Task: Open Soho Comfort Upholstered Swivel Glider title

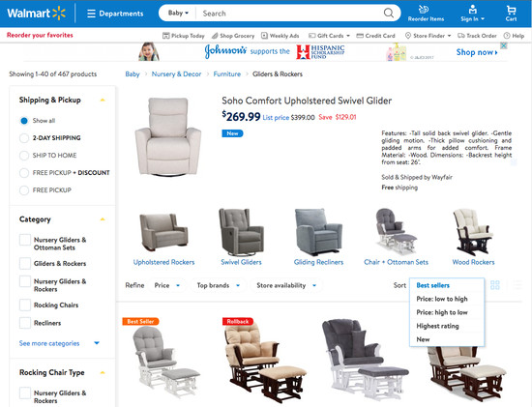Action: pyautogui.click(x=307, y=101)
